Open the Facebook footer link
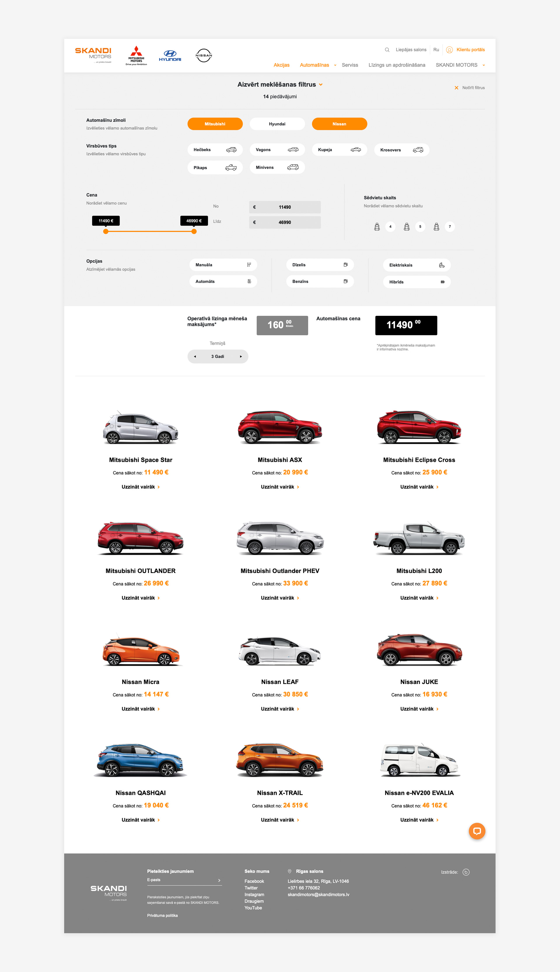The image size is (560, 972). pos(254,881)
